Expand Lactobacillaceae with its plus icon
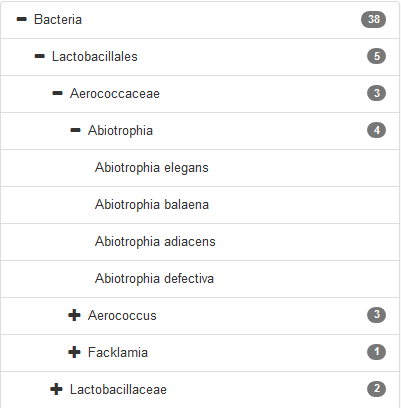Viewport: 401px width, 408px height. point(56,389)
